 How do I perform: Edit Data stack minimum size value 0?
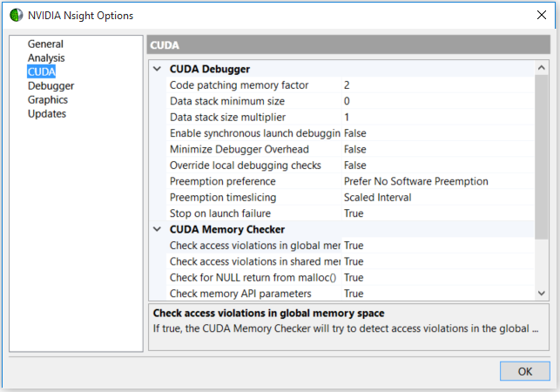pos(438,101)
